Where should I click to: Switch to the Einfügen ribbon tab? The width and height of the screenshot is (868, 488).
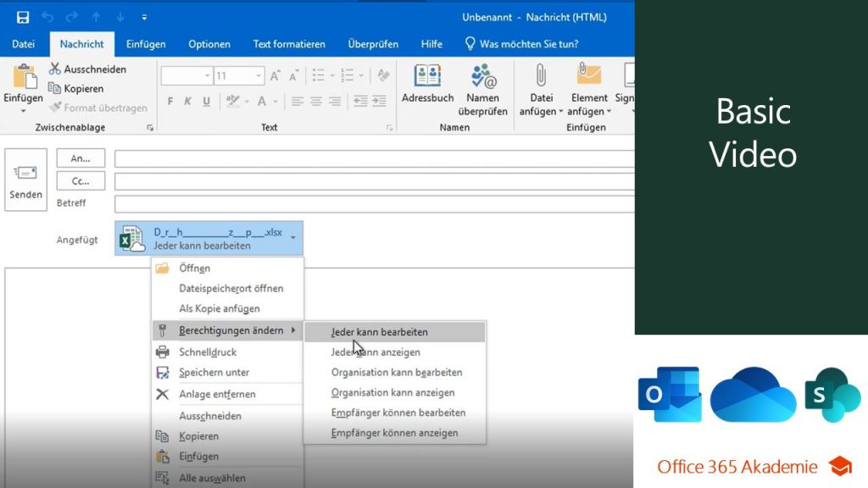point(146,44)
